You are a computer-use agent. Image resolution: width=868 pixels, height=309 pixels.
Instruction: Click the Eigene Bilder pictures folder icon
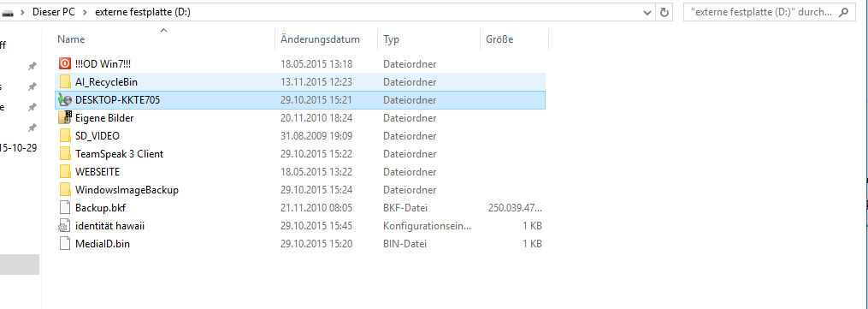tap(65, 118)
